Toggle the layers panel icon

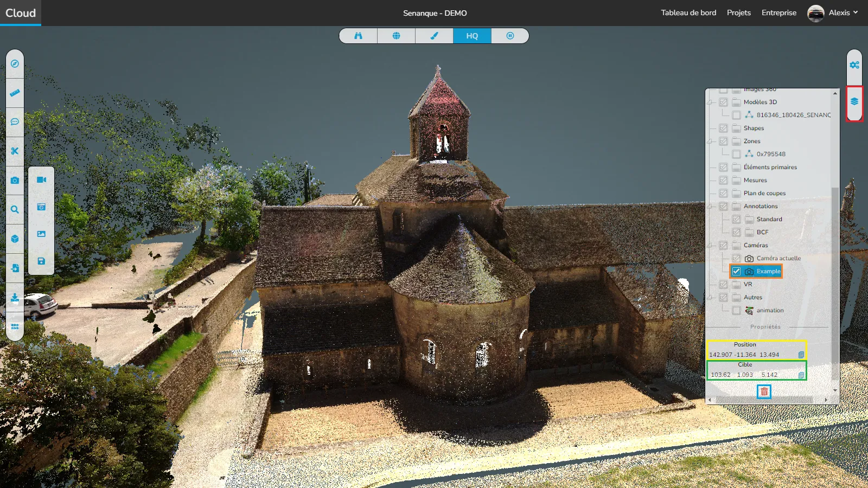[854, 102]
